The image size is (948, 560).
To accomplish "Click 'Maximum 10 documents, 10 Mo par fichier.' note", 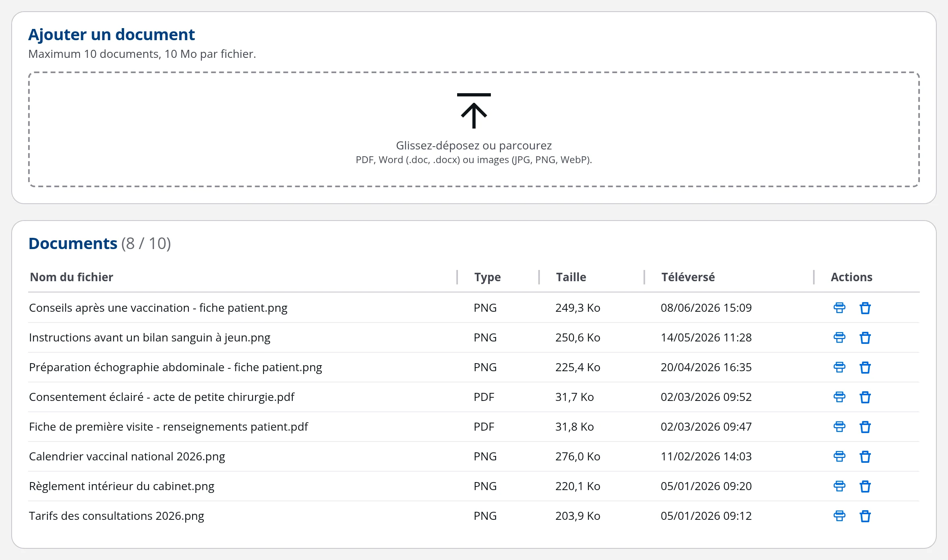I will 142,54.
